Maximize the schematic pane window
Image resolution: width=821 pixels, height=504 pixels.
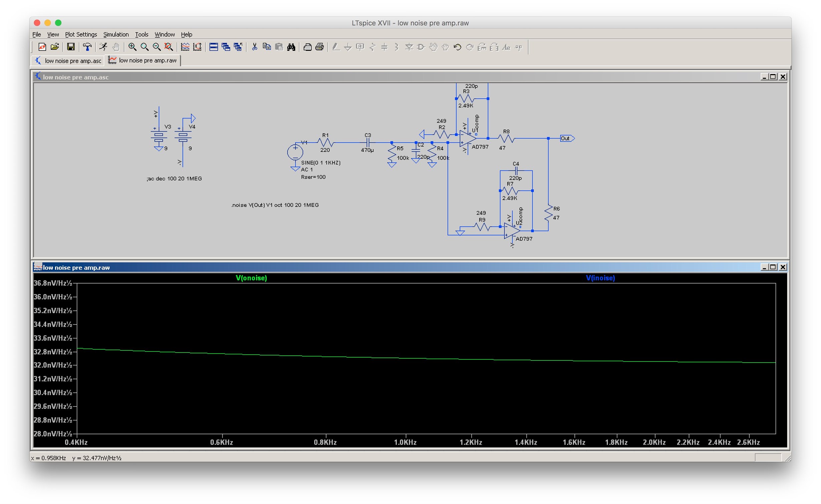coord(773,77)
